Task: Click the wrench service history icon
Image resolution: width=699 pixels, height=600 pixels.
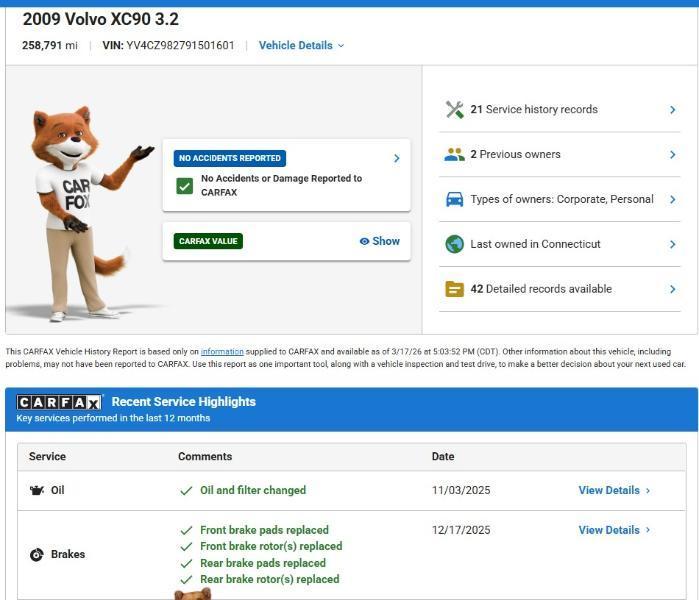Action: [x=454, y=110]
